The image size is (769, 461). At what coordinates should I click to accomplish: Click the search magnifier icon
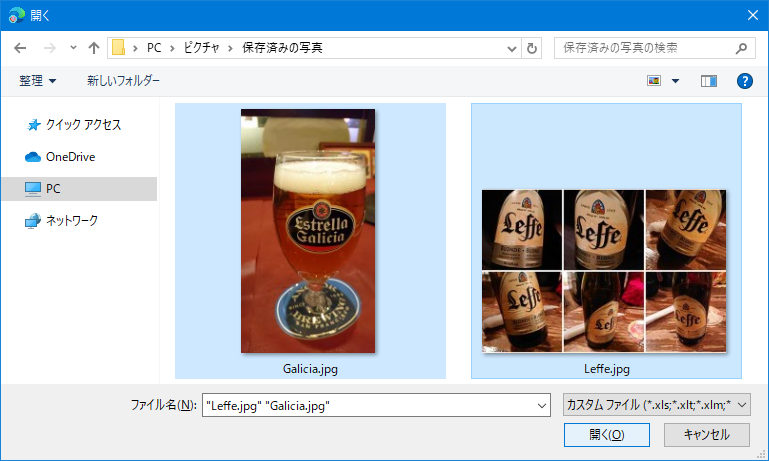click(x=741, y=48)
